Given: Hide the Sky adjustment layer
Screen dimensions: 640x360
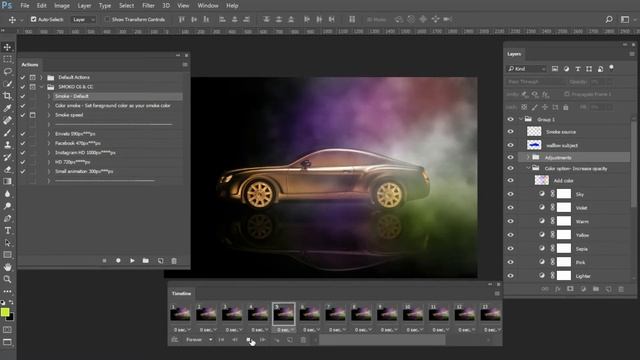Looking at the screenshot, I should [510, 194].
